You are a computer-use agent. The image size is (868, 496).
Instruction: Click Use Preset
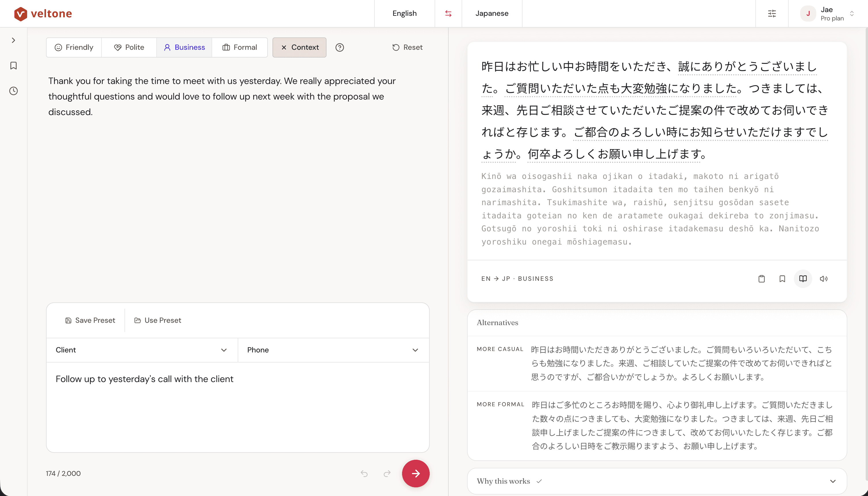coord(158,320)
